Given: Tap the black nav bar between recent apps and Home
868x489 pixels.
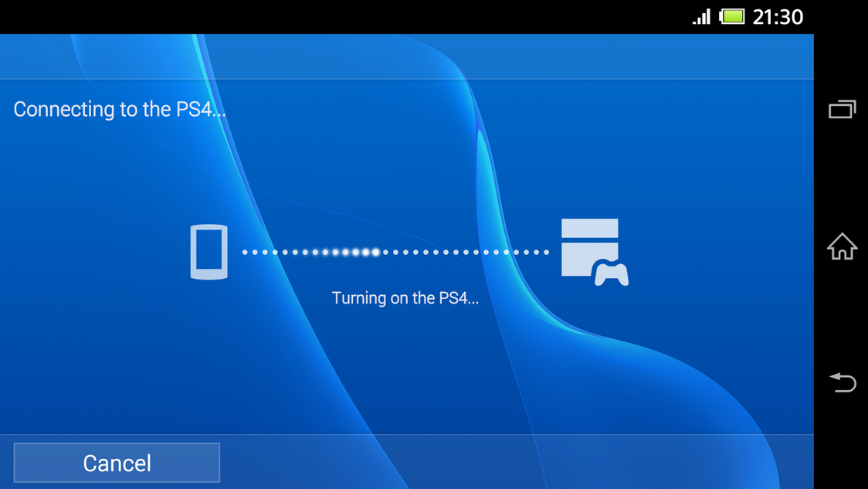Looking at the screenshot, I should pyautogui.click(x=842, y=178).
